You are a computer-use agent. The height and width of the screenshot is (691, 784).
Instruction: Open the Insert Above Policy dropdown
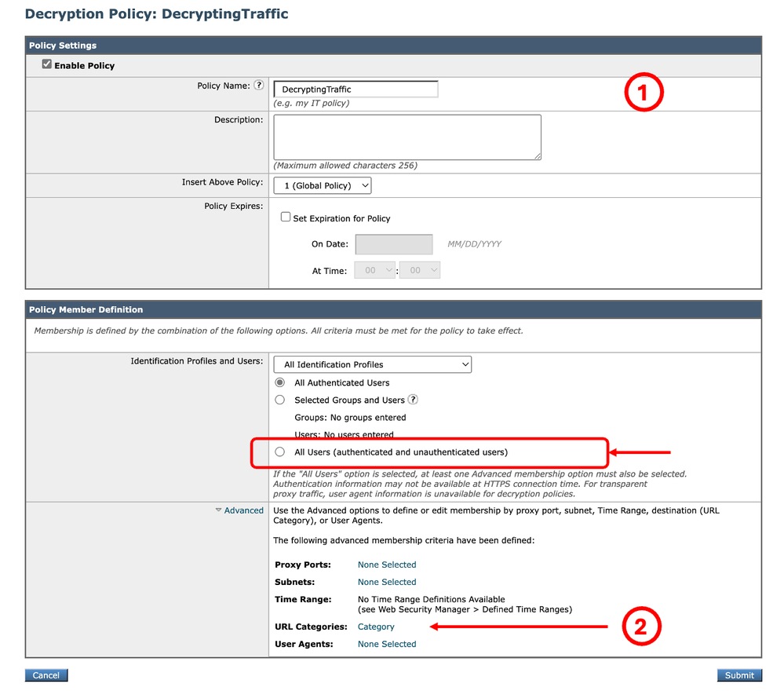[322, 185]
